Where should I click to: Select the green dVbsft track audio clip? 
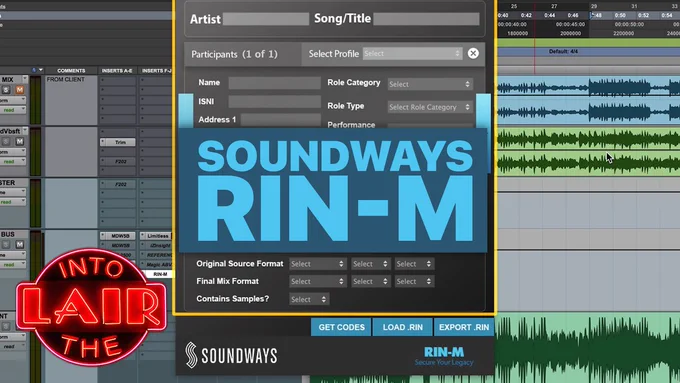588,151
